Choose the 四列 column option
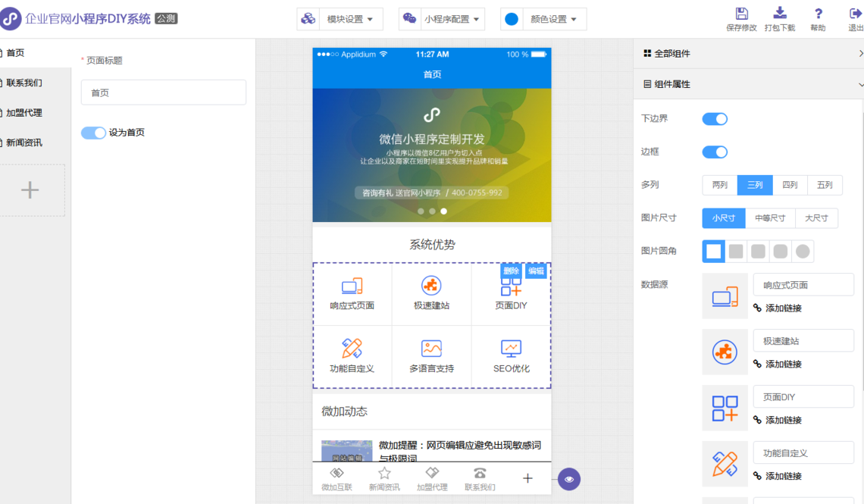 790,185
